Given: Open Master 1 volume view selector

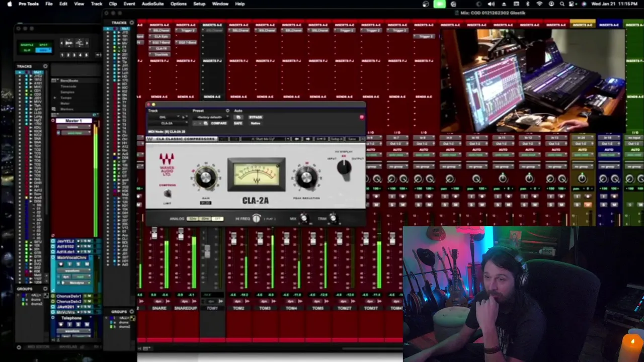Looking at the screenshot, I should pos(73,127).
